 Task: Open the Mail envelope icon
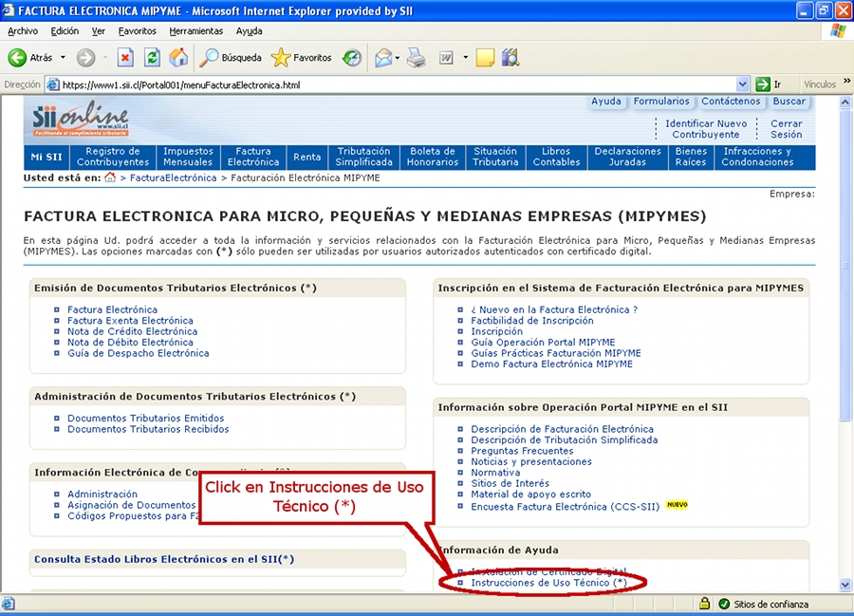click(383, 57)
